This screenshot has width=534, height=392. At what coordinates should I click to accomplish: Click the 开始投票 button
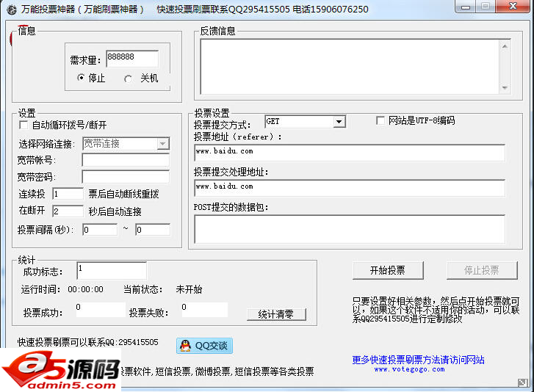(388, 271)
